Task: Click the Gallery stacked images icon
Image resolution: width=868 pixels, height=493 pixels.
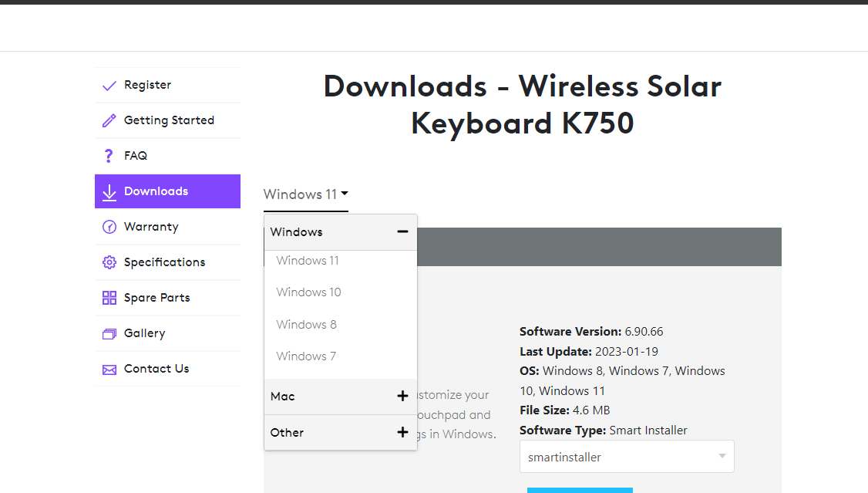Action: pyautogui.click(x=109, y=334)
